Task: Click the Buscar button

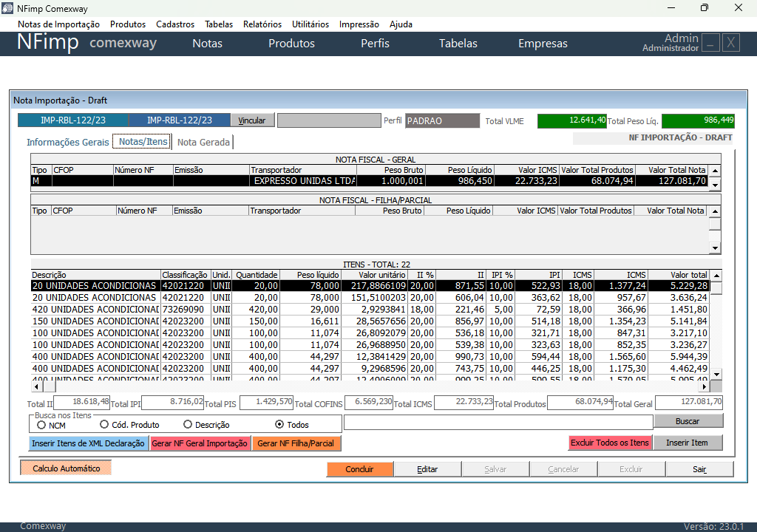Action: (x=688, y=421)
